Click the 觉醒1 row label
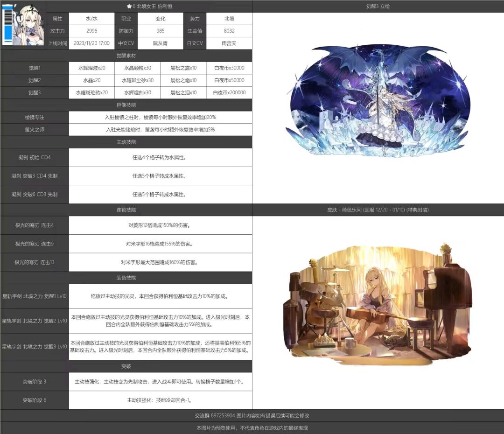Image resolution: width=504 pixels, height=434 pixels. (x=35, y=68)
